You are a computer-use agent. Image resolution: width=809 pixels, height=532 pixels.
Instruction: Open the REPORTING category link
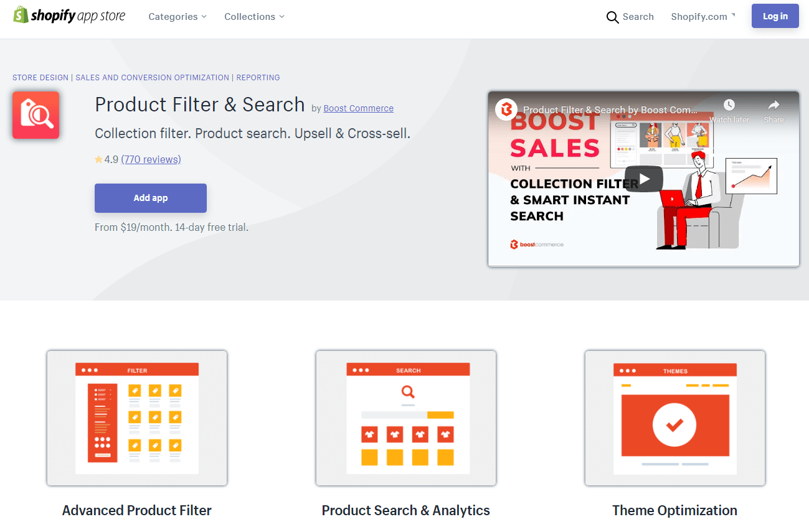tap(258, 78)
